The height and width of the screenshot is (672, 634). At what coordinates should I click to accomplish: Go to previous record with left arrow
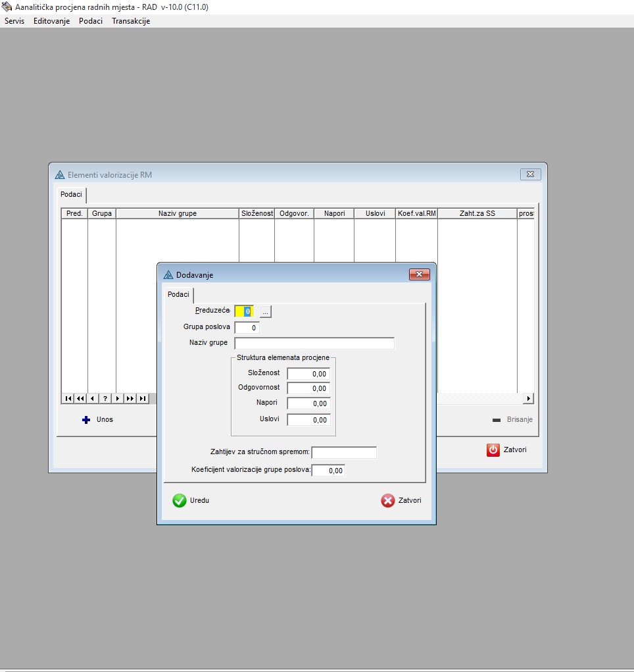click(92, 398)
